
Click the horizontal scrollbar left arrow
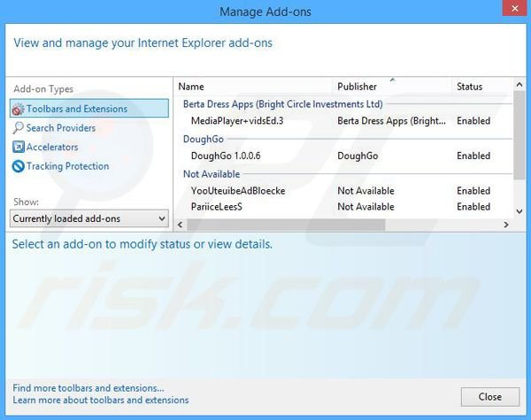181,225
